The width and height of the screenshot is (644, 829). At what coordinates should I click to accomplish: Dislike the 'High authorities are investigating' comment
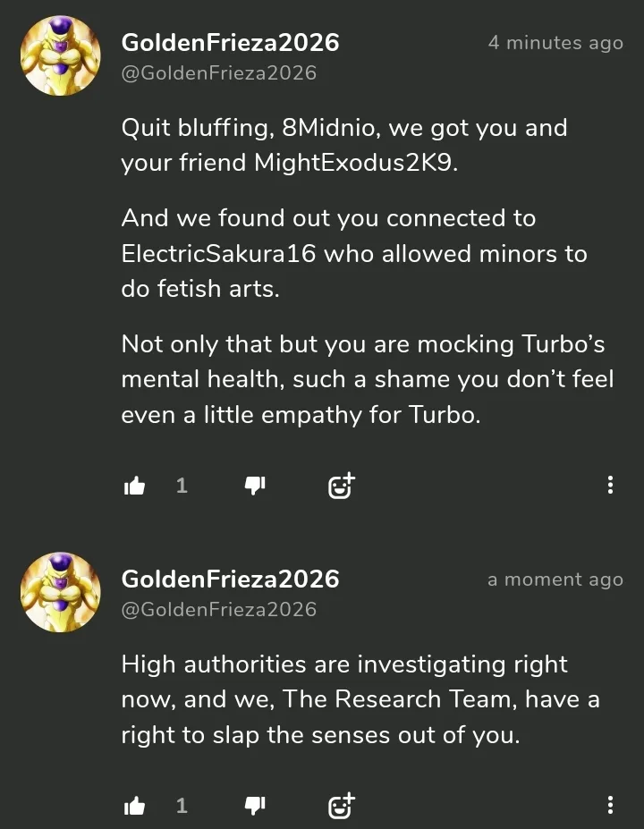pos(255,807)
